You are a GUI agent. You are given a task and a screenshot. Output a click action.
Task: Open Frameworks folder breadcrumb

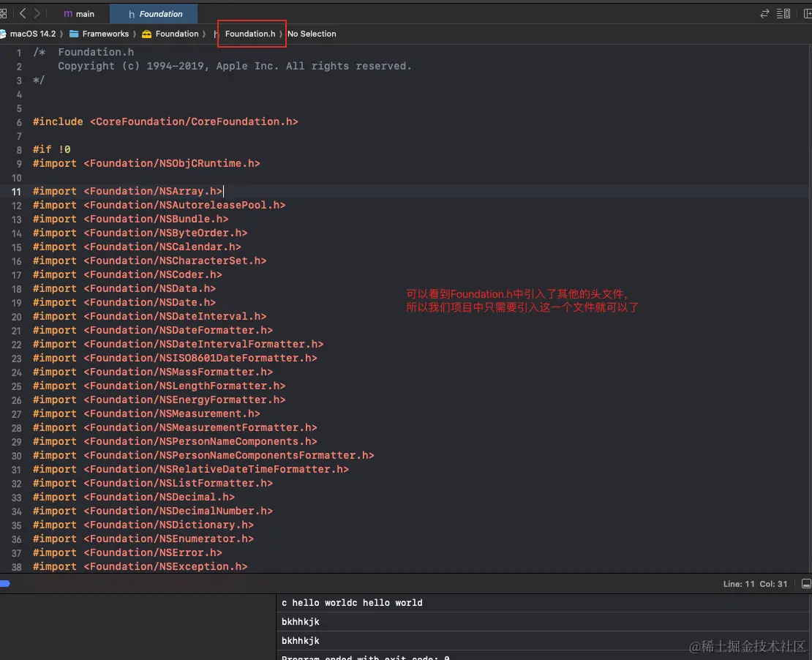tap(105, 34)
